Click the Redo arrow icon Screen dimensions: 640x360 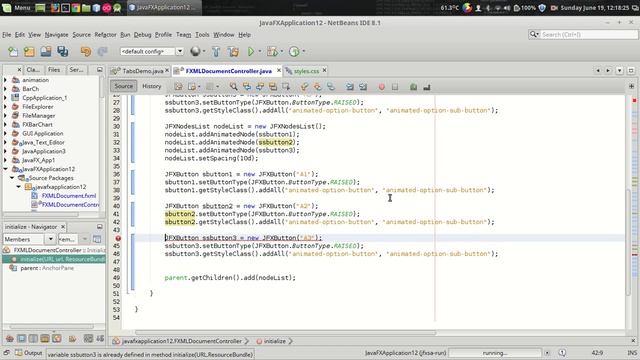click(x=102, y=51)
